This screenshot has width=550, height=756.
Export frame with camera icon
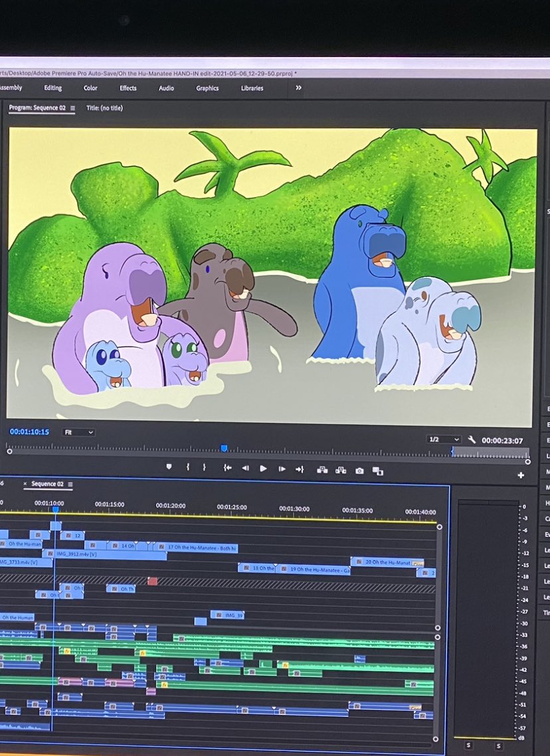(x=359, y=471)
